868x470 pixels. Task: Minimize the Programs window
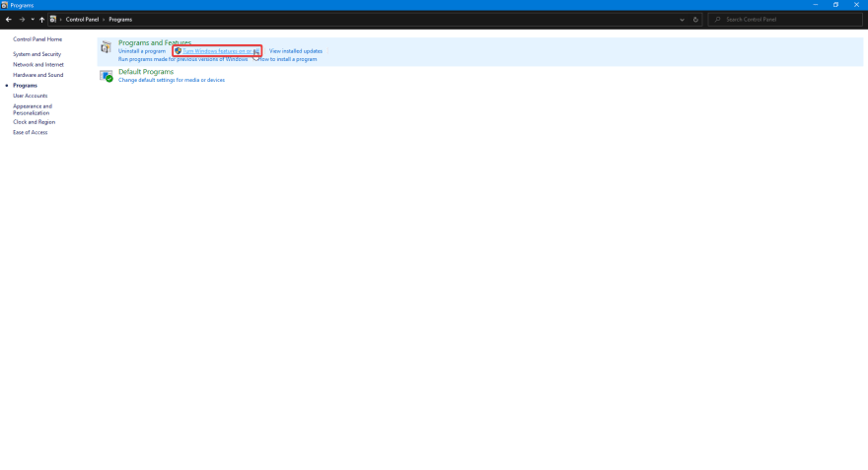tap(816, 5)
